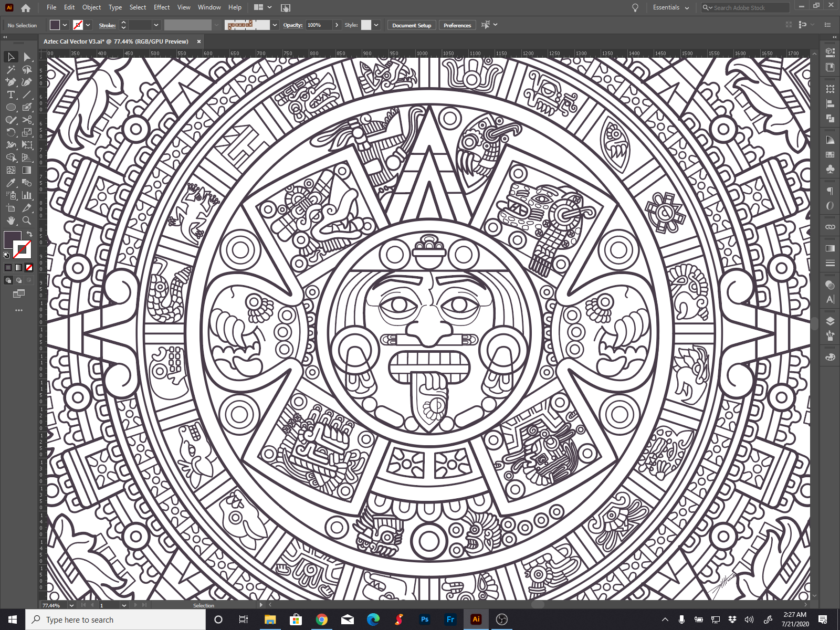
Task: Open the Effect menu
Action: pos(162,7)
